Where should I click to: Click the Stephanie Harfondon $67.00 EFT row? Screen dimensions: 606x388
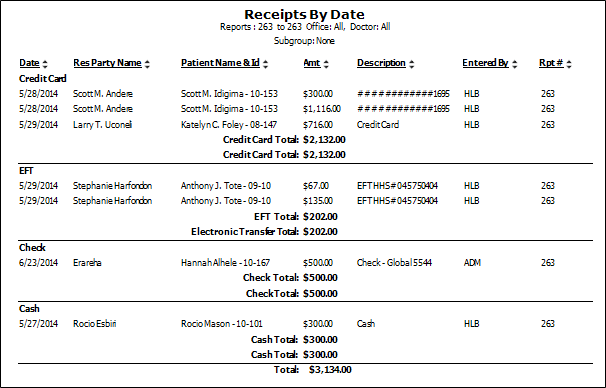[287, 186]
